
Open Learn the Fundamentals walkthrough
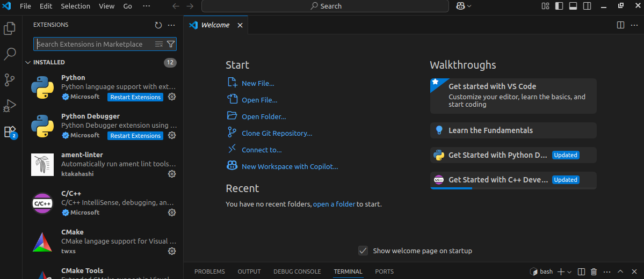(x=513, y=130)
